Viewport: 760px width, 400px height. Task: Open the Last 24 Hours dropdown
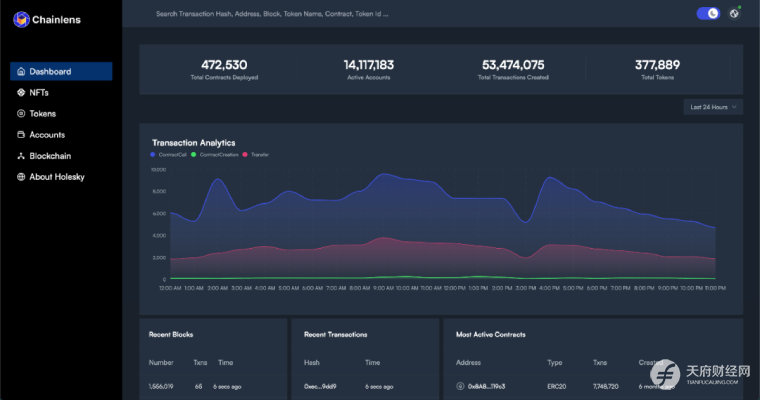tap(714, 106)
